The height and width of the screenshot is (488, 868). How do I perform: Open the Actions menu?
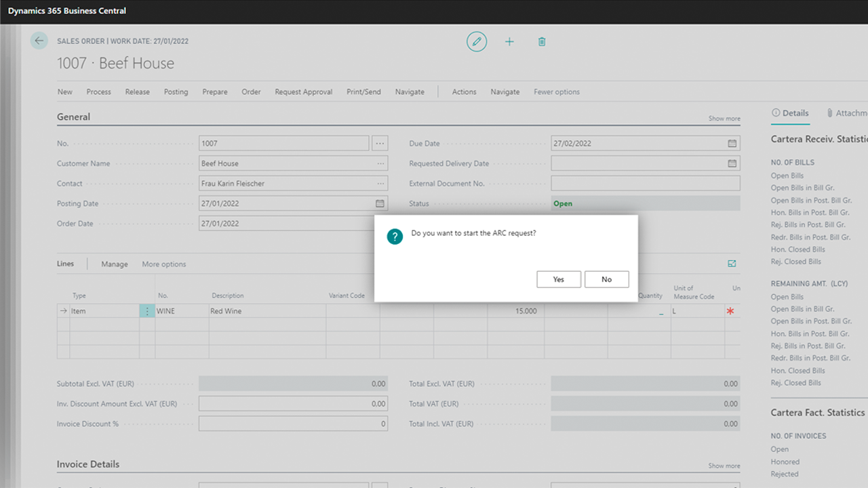pyautogui.click(x=464, y=91)
